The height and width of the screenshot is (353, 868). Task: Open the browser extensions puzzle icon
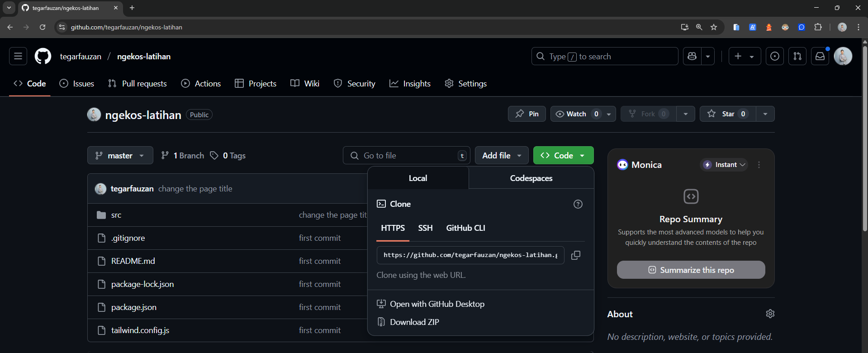(818, 27)
